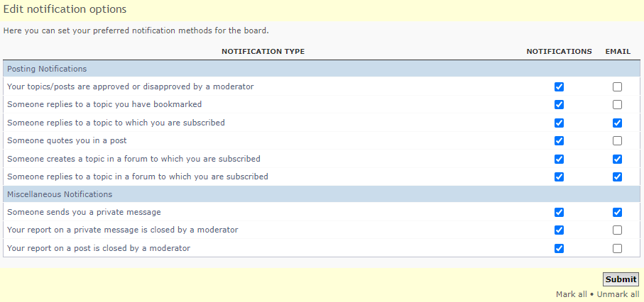
Task: Disable email for private messages
Action: (x=617, y=212)
